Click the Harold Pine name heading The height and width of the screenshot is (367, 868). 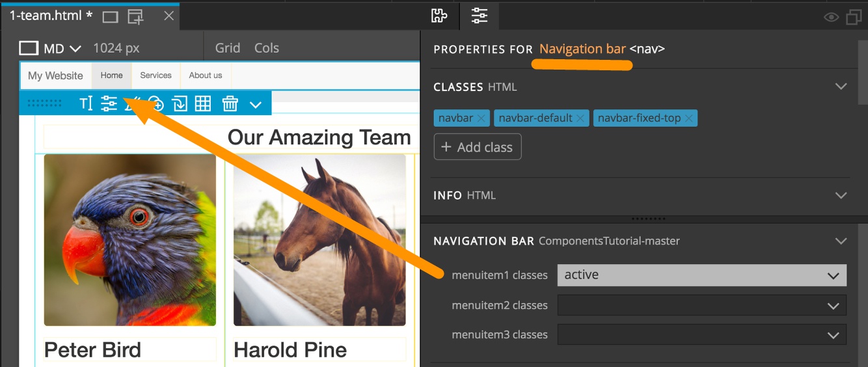(290, 350)
